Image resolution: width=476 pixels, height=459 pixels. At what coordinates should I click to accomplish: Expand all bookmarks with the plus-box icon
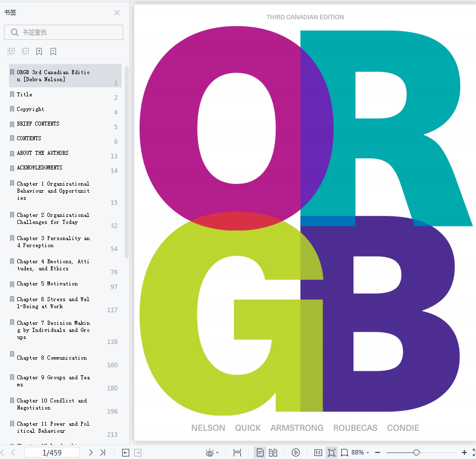[11, 51]
